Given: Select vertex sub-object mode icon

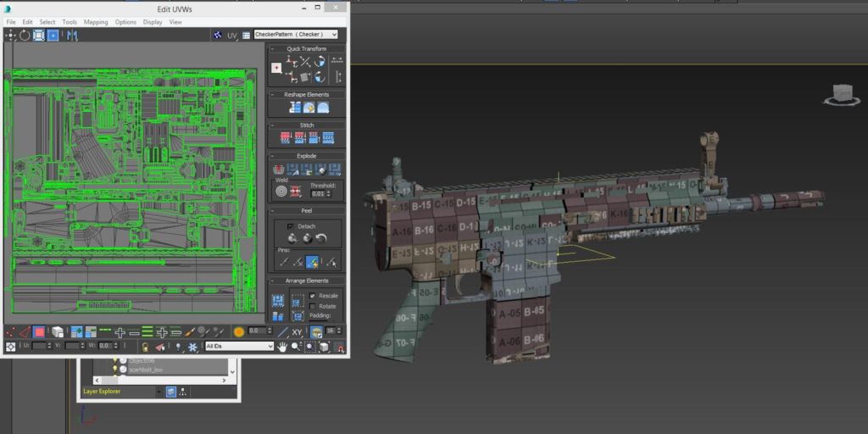Looking at the screenshot, I should click(x=10, y=332).
